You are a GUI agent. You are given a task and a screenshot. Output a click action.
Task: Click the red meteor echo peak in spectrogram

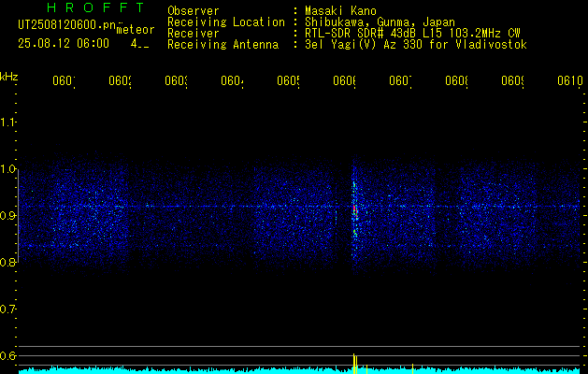(x=354, y=209)
